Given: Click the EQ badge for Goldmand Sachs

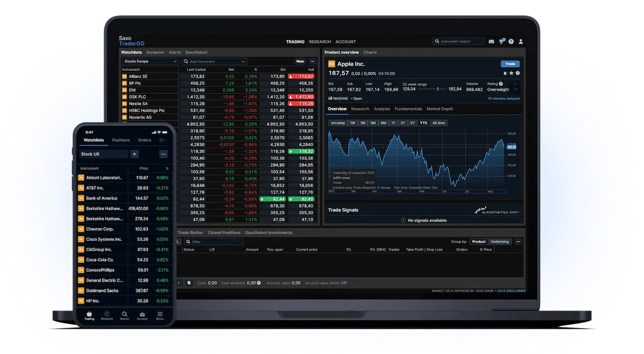Looking at the screenshot, I should point(81,291).
